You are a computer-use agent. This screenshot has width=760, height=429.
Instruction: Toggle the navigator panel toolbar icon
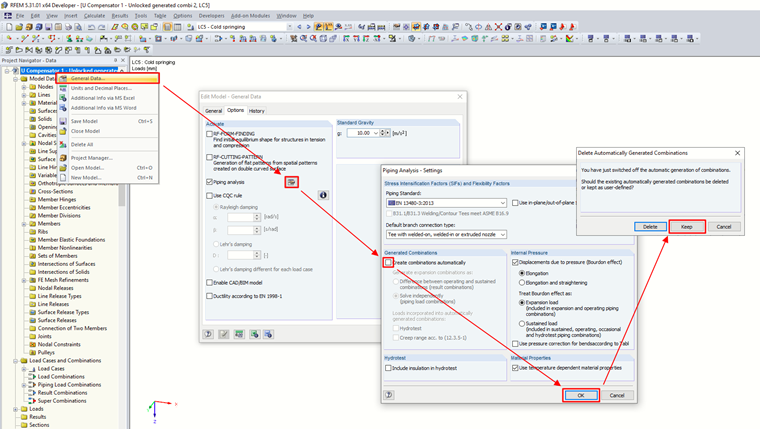coord(167,27)
